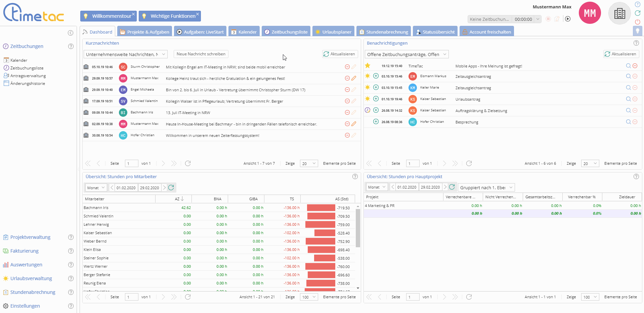Start the time tracking play button
The height and width of the screenshot is (313, 644).
[568, 19]
